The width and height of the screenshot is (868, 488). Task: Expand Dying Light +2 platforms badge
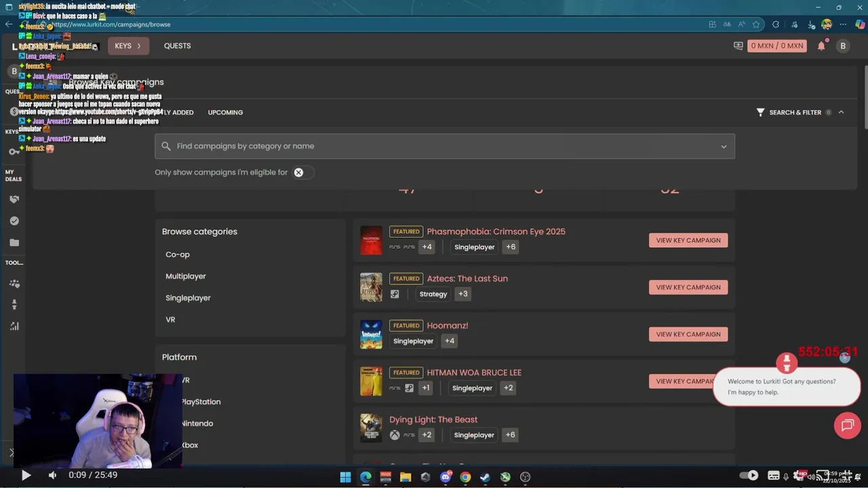coord(427,435)
